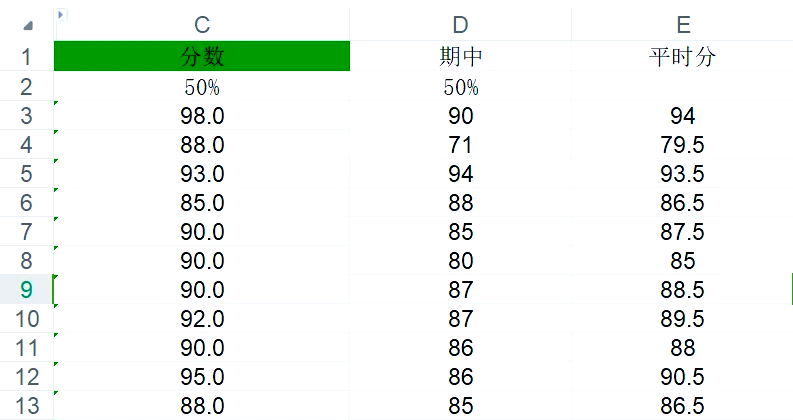The height and width of the screenshot is (420, 793).
Task: Select row 13 header
Action: pos(26,406)
